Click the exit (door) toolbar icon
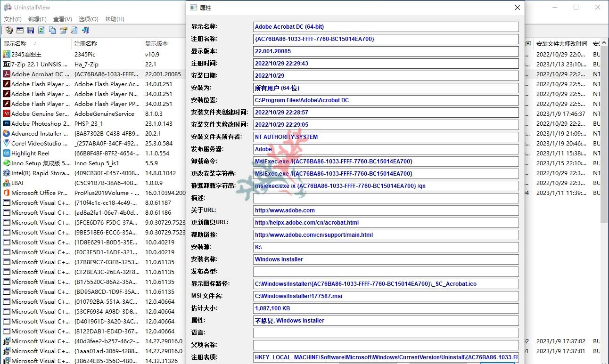 point(85,30)
